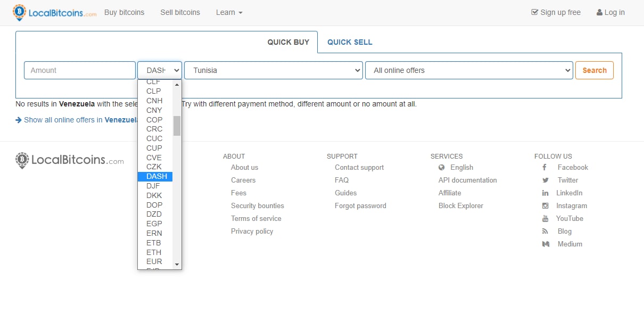
Task: Open the Learn dropdown menu
Action: coord(229,12)
